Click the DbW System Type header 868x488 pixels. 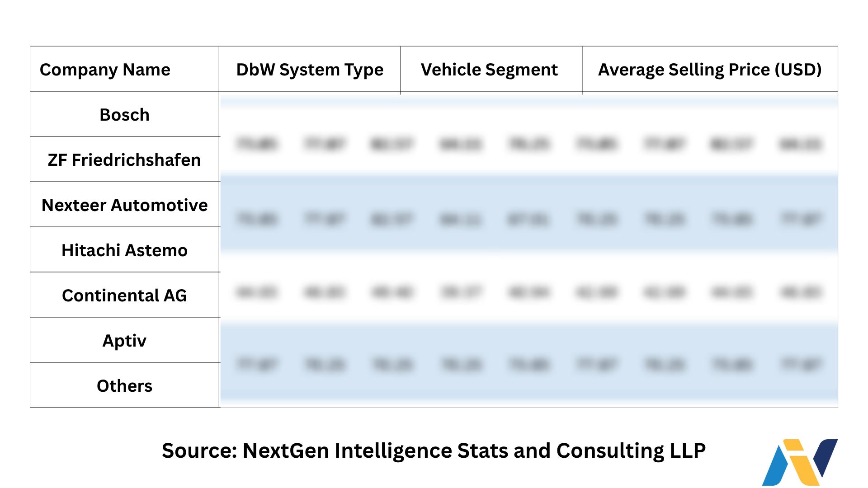click(x=310, y=70)
